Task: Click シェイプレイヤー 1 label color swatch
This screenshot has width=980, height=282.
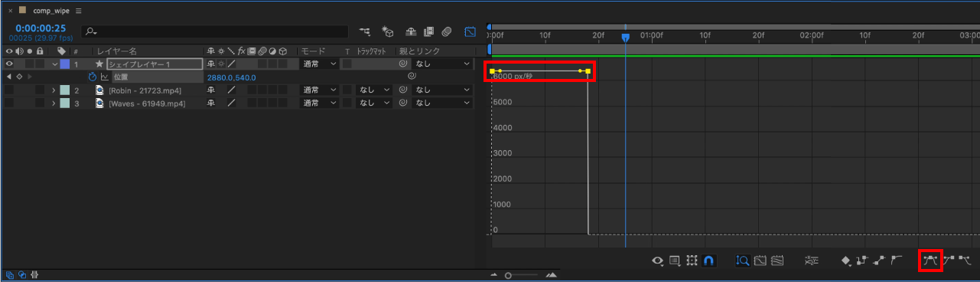Action: pos(65,64)
